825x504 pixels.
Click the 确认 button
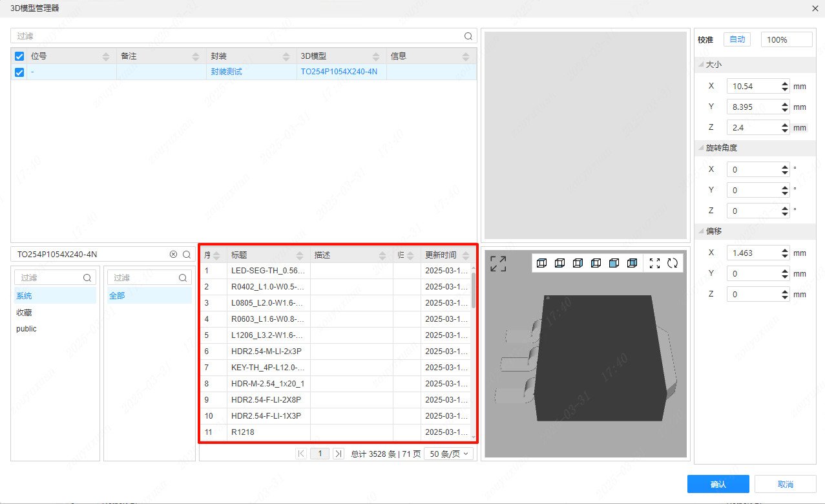coord(718,484)
